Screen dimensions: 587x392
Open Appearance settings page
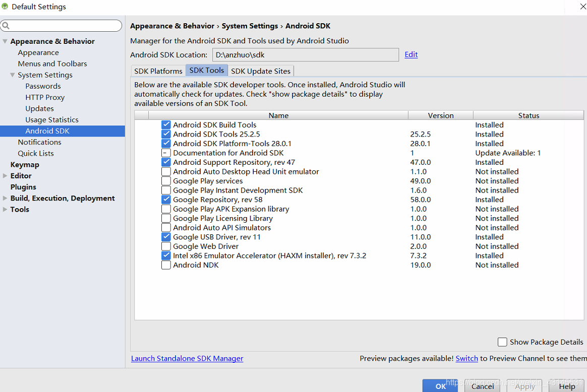[x=38, y=52]
